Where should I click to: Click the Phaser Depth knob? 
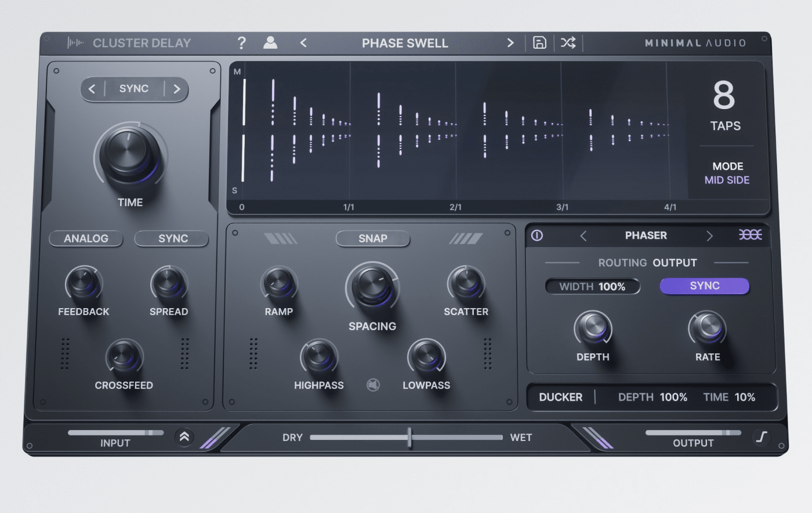pyautogui.click(x=593, y=328)
